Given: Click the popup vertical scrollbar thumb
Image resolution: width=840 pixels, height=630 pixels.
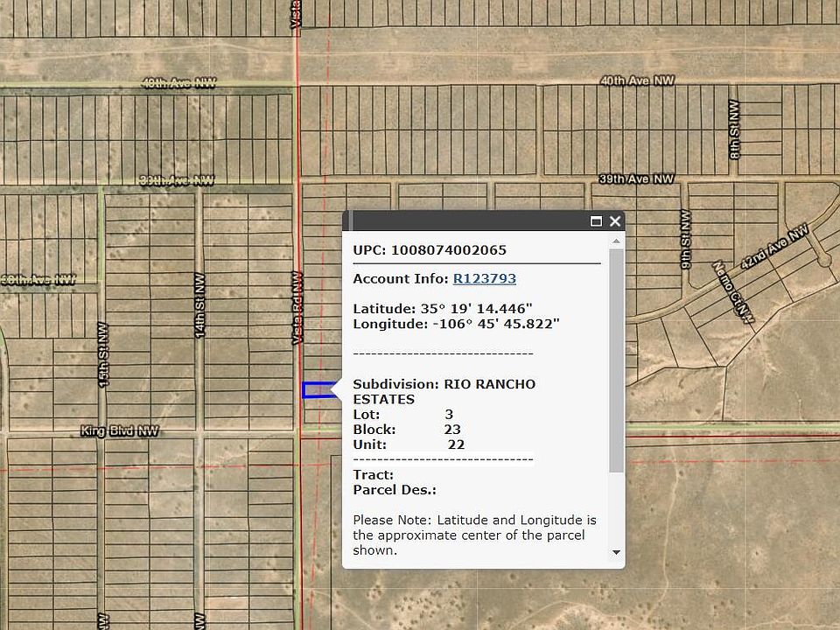Looking at the screenshot, I should coord(616,359).
